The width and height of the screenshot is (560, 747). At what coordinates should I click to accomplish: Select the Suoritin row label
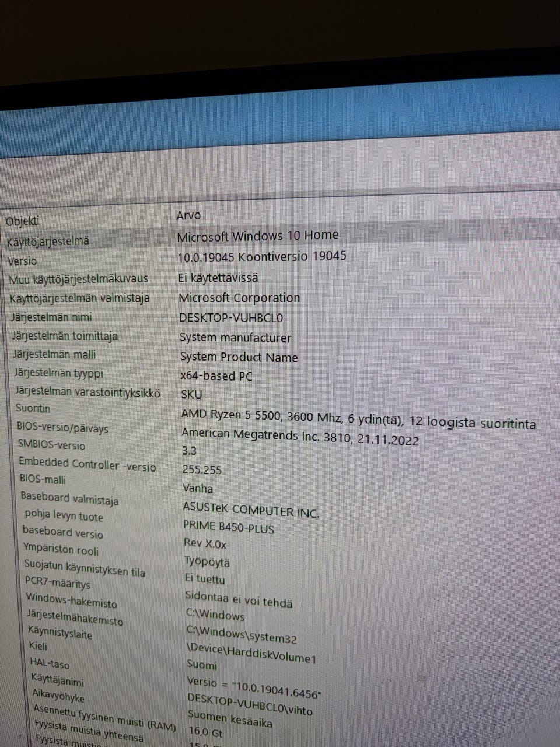33,408
